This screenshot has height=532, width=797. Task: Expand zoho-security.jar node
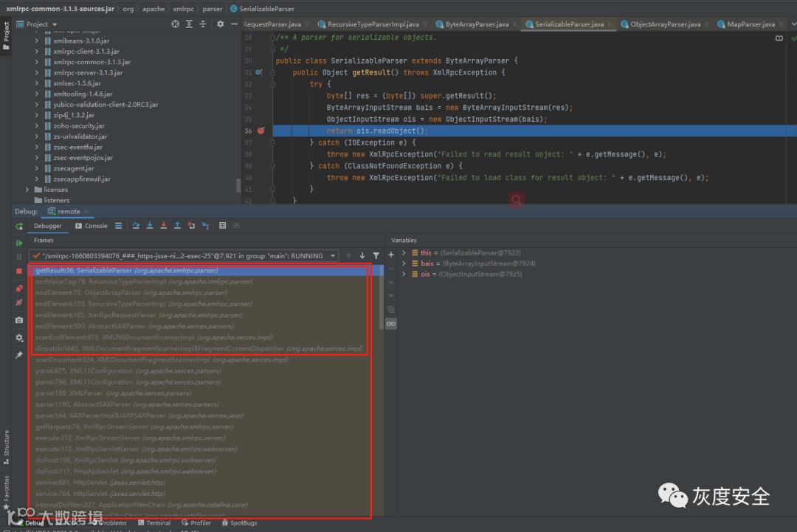coord(37,125)
